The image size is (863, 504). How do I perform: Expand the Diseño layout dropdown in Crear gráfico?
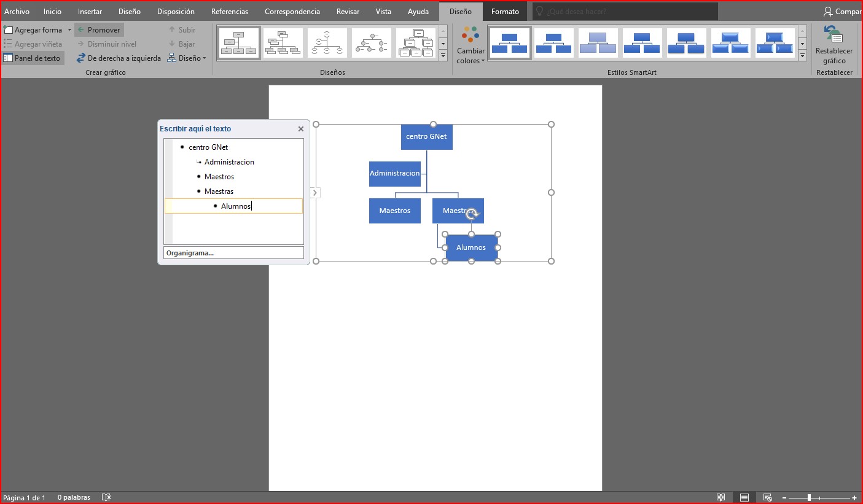pos(186,58)
